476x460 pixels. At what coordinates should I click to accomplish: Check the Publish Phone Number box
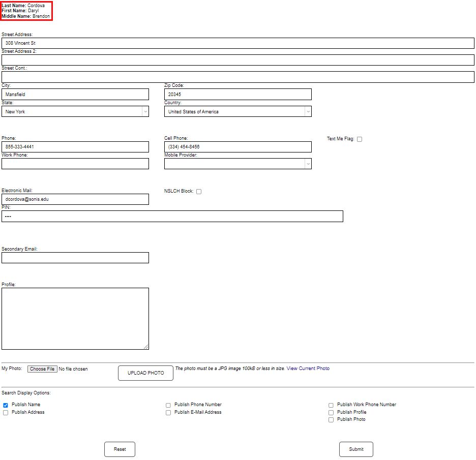click(168, 405)
